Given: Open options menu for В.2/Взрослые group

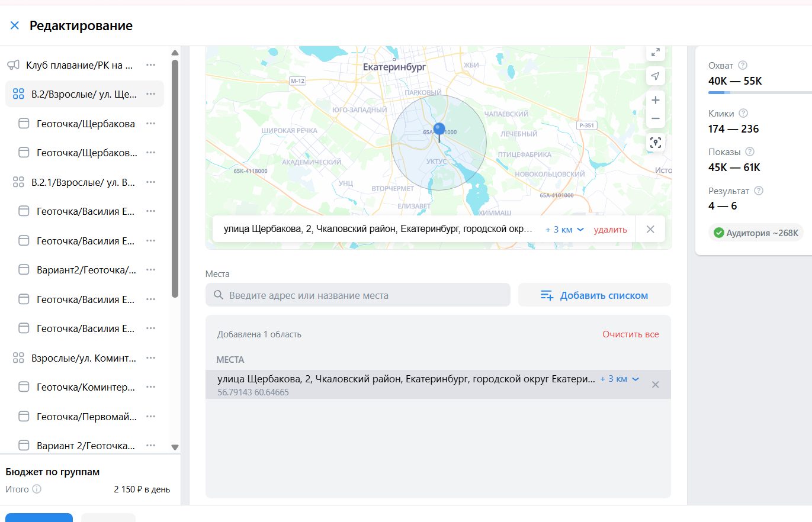Looking at the screenshot, I should [x=150, y=94].
